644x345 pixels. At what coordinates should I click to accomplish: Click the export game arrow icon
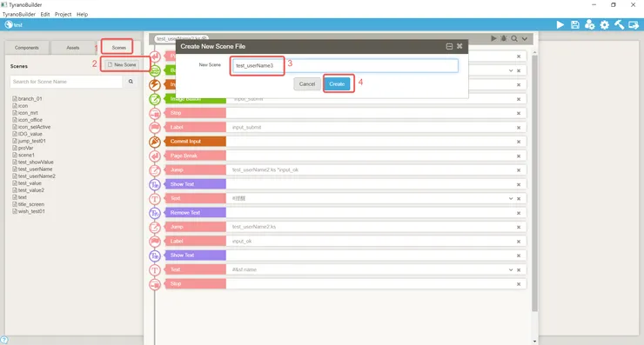[x=634, y=25]
